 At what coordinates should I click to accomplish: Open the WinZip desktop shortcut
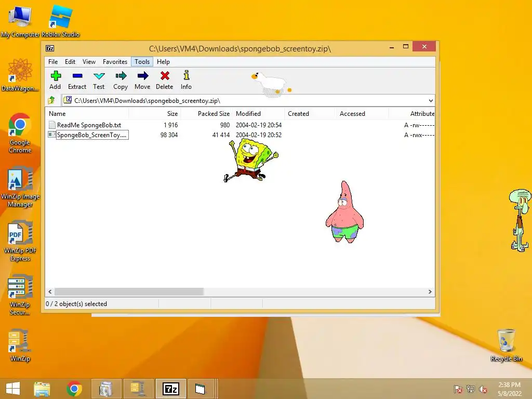click(20, 345)
